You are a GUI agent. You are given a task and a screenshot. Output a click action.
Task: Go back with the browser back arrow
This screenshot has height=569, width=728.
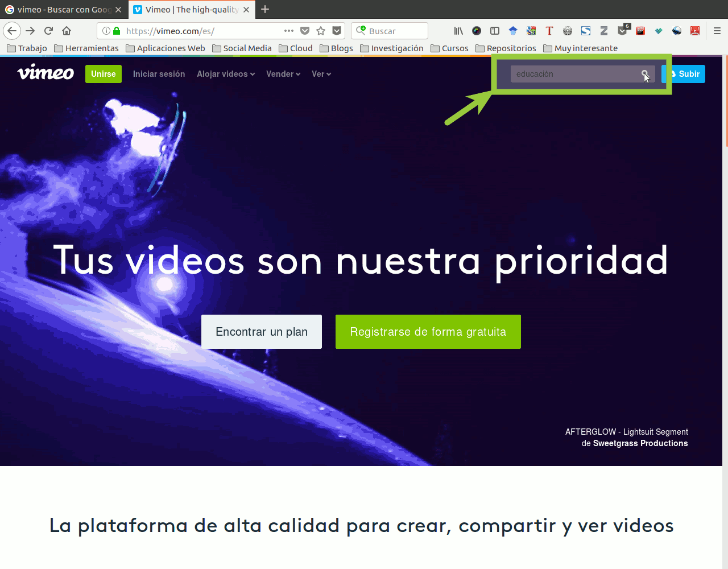point(12,31)
